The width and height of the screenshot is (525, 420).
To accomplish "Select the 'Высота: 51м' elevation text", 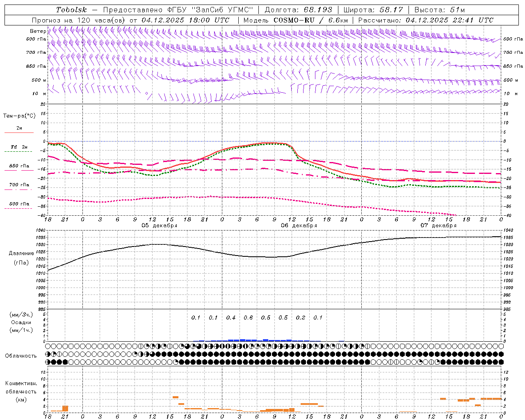I will (x=440, y=10).
